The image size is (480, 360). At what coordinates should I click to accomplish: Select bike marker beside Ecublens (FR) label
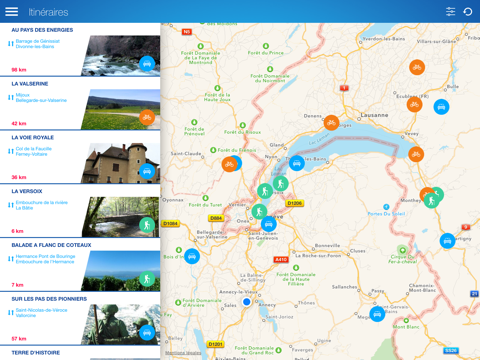point(414,105)
